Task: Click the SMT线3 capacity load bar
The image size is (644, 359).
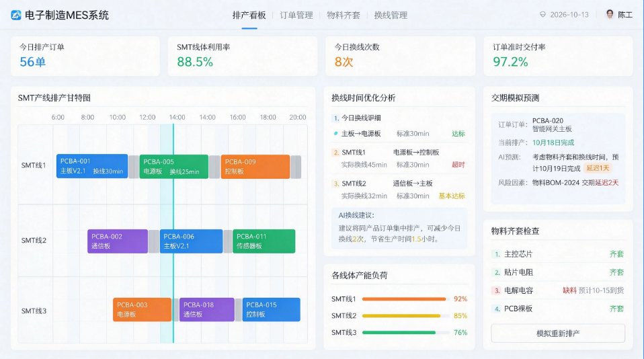Action: coord(406,332)
